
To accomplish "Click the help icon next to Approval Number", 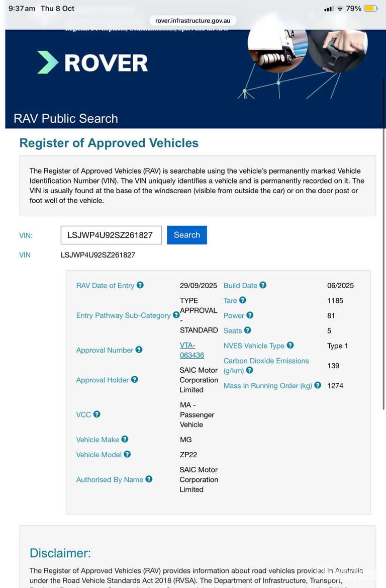I will tap(139, 350).
